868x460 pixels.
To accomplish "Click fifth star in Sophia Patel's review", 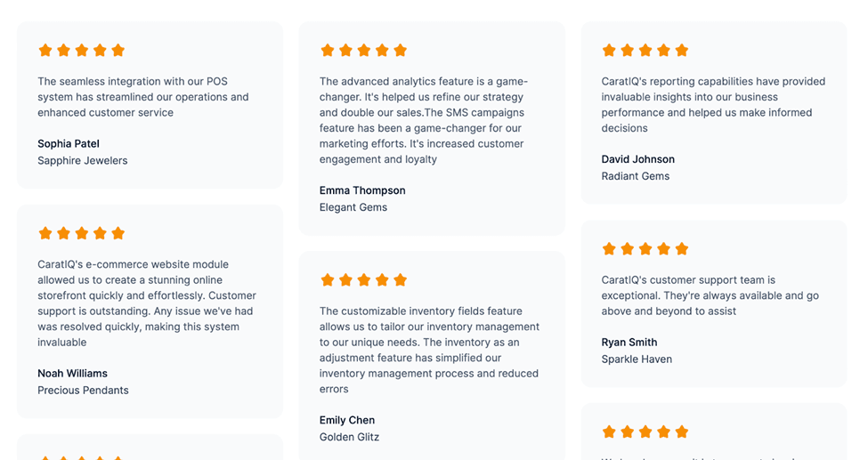I will (118, 51).
